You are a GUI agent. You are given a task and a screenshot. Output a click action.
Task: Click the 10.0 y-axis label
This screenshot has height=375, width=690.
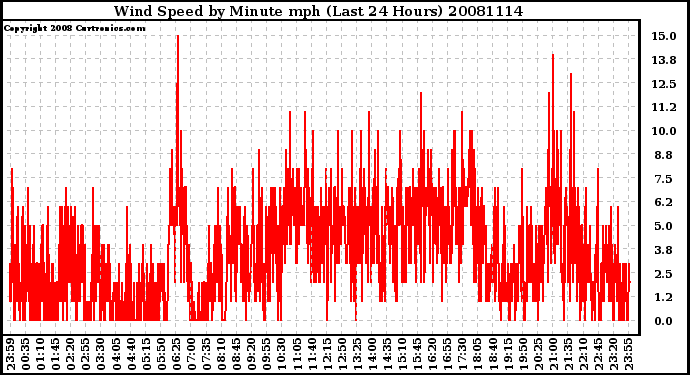[x=664, y=131]
